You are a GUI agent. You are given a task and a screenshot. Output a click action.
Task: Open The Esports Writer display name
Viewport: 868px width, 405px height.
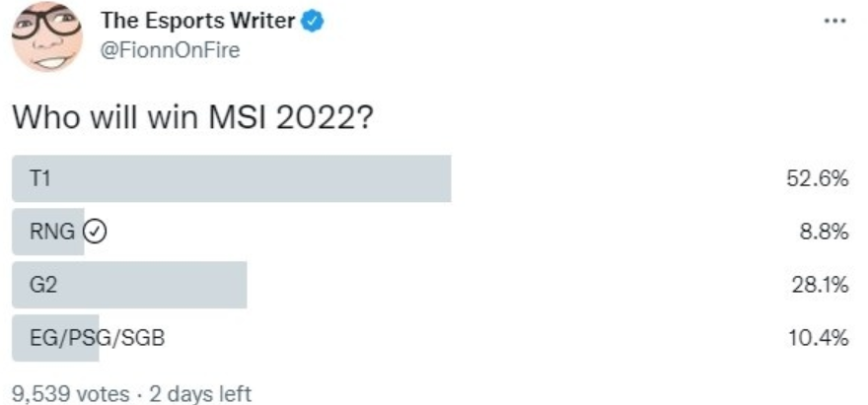[x=197, y=22]
